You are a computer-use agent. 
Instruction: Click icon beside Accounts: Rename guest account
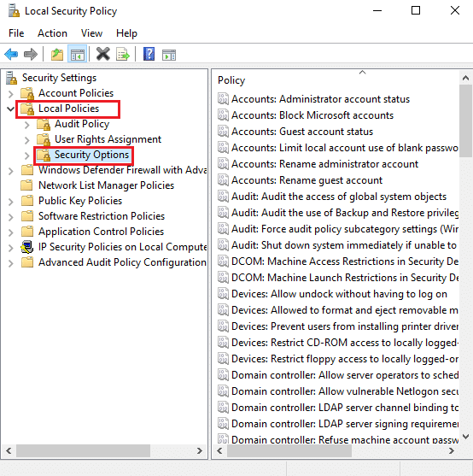click(223, 179)
